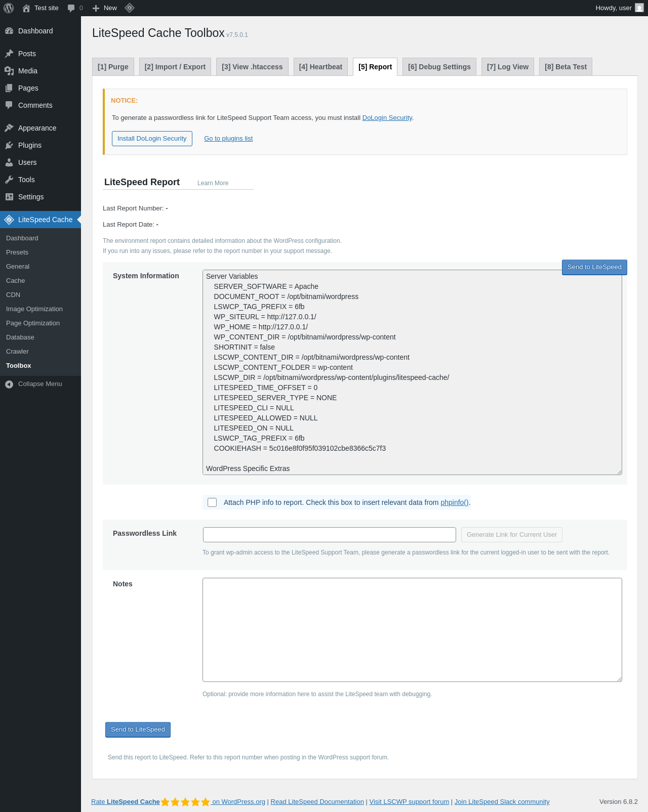648x812 pixels.
Task: Click the Appearance paintbrush icon
Action: (x=9, y=128)
